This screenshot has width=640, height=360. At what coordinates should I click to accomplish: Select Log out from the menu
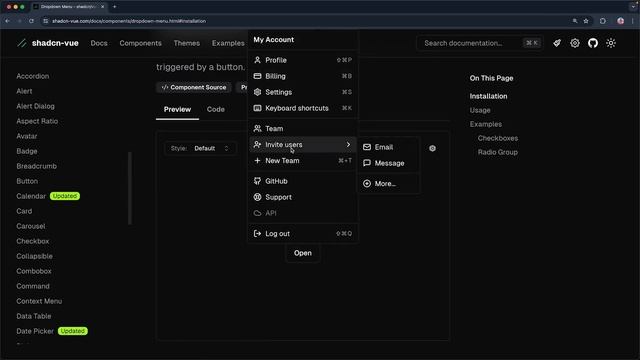point(302,233)
